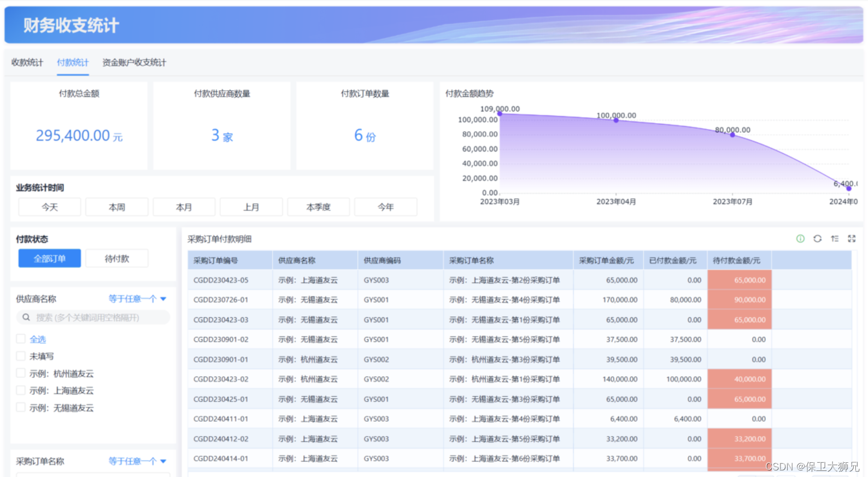
Task: Select order number CGDD230726-01
Action: [x=221, y=300]
